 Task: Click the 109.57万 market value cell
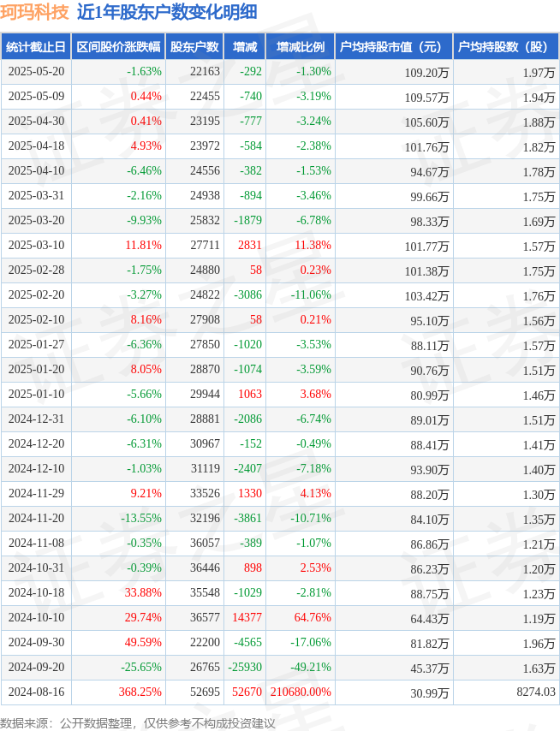tap(394, 97)
